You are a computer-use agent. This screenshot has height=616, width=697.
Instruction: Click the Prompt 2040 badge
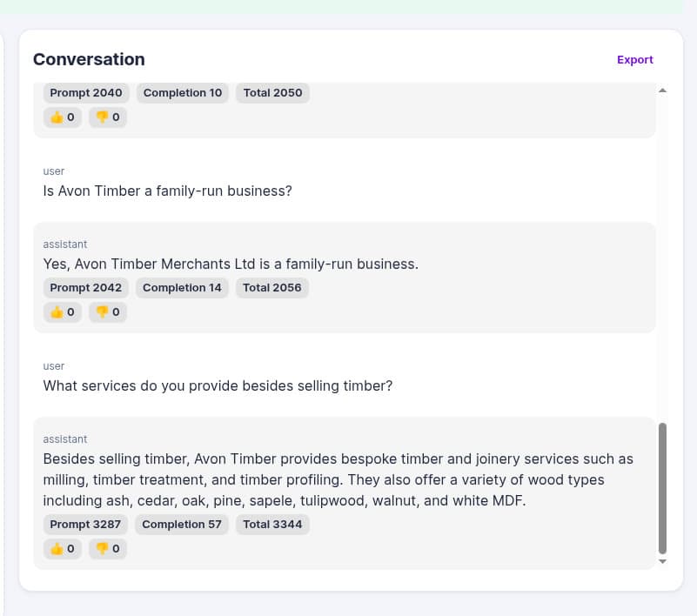[x=86, y=93]
